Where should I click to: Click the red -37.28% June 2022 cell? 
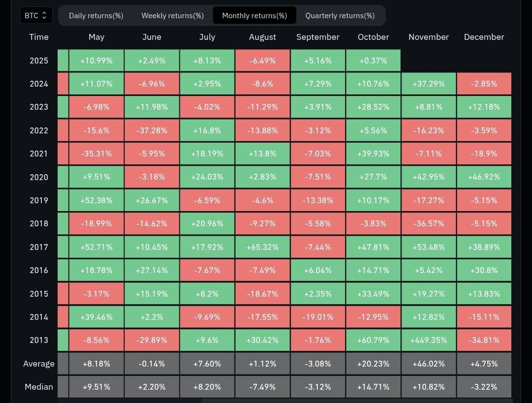(x=152, y=130)
